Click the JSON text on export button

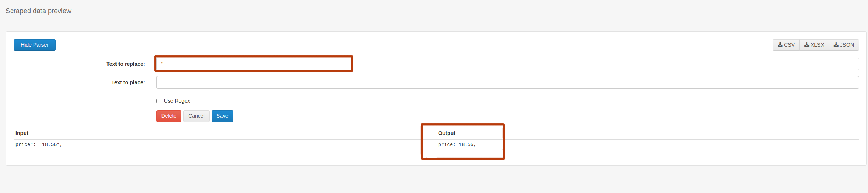point(847,45)
